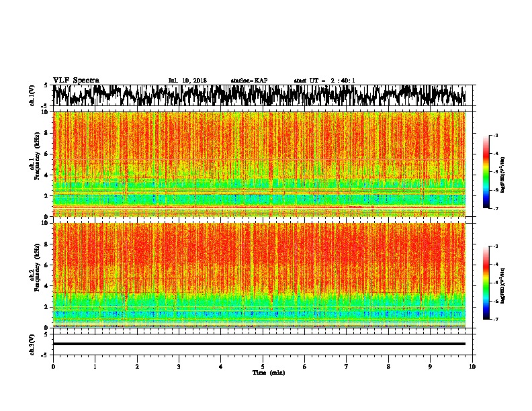The width and height of the screenshot is (532, 411).
Task: Click the thick black ch.3 voltage line
Action: 259,344
